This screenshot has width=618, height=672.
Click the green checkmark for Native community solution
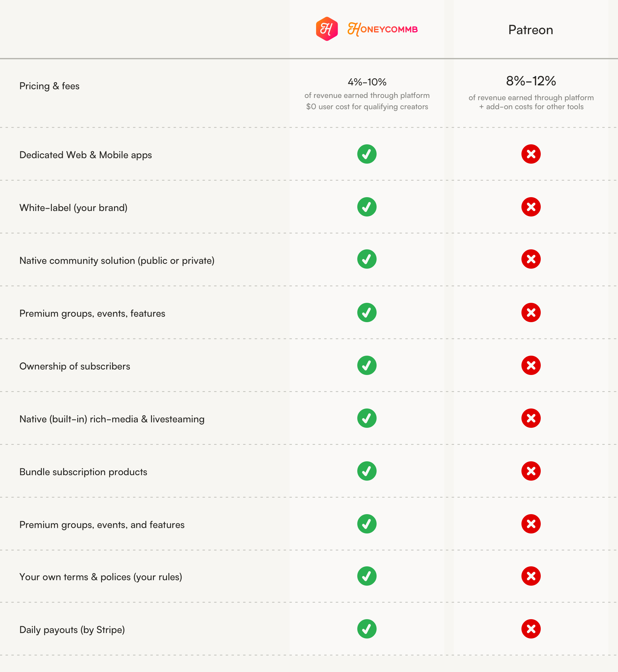[367, 259]
